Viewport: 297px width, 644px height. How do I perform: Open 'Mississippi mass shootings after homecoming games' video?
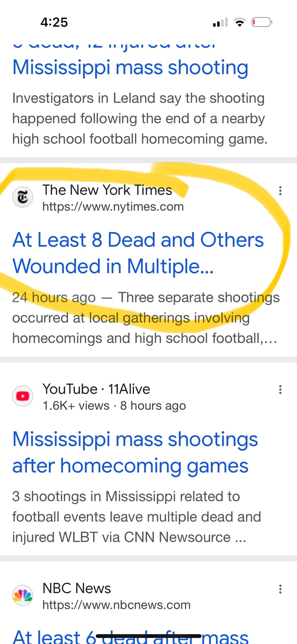[x=135, y=452]
